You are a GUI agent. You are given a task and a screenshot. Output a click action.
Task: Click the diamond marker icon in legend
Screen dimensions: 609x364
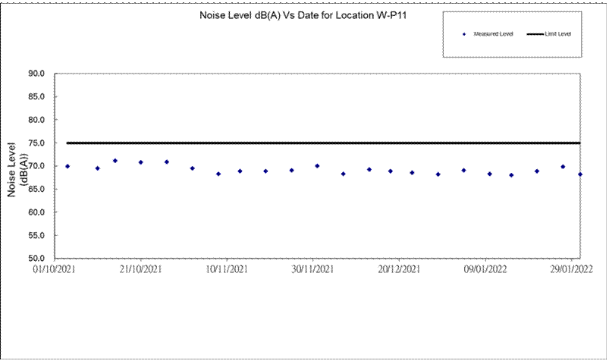463,34
